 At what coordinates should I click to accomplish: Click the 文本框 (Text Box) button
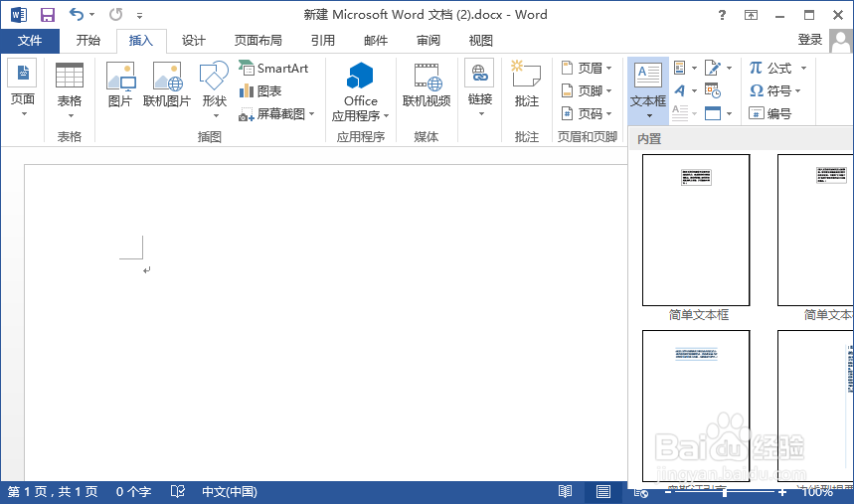[647, 89]
